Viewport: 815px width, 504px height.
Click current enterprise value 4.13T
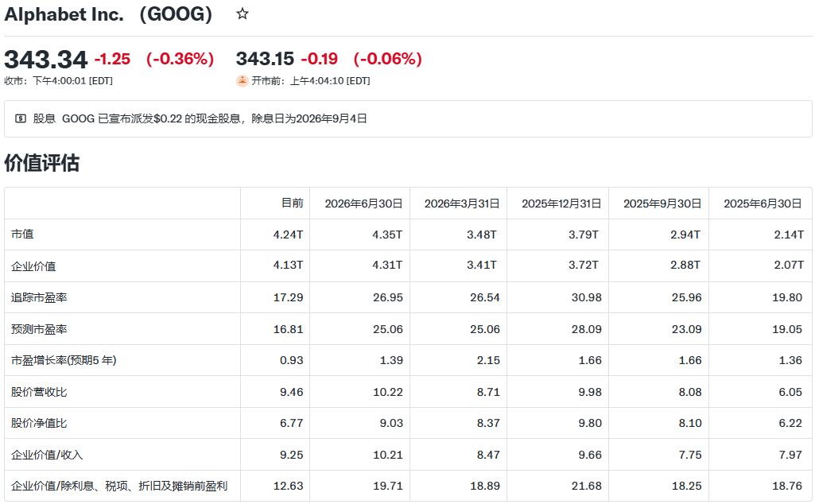pos(288,265)
